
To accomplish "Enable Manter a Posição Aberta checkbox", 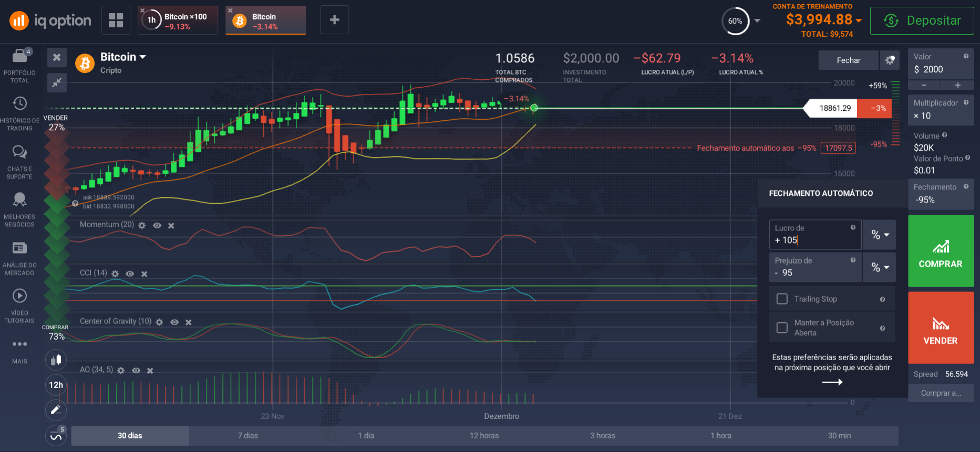I will click(782, 328).
